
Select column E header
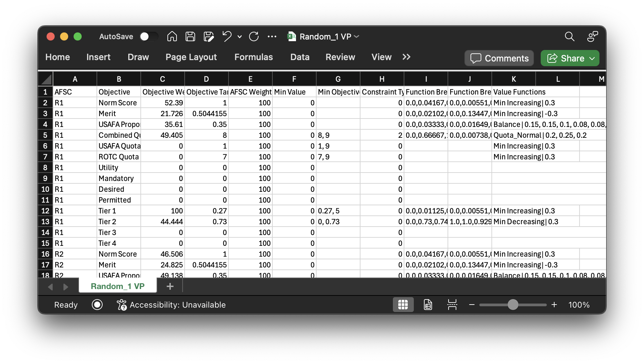click(250, 79)
